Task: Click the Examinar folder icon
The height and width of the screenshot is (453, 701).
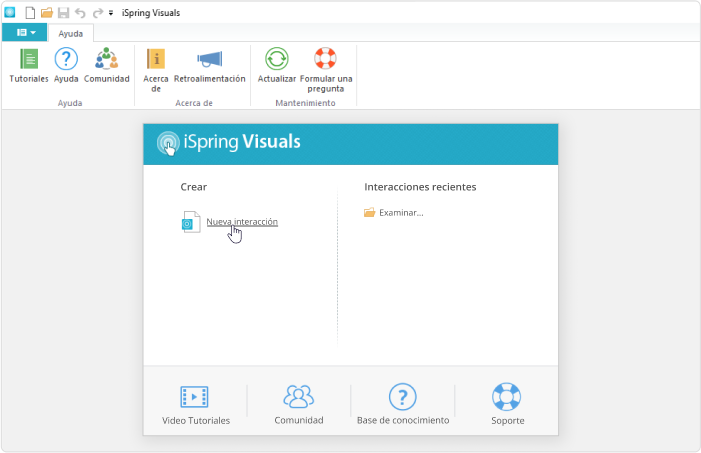Action: (x=369, y=212)
